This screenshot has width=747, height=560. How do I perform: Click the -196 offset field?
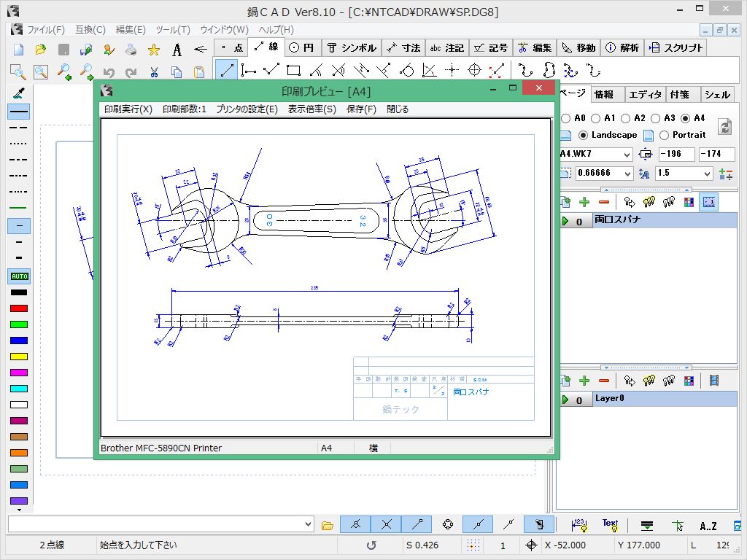pos(676,154)
